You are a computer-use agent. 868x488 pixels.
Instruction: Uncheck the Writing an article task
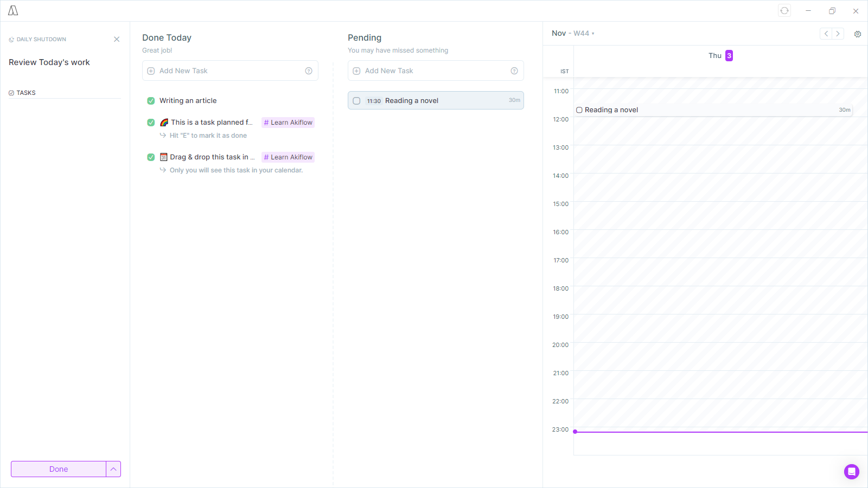(151, 101)
